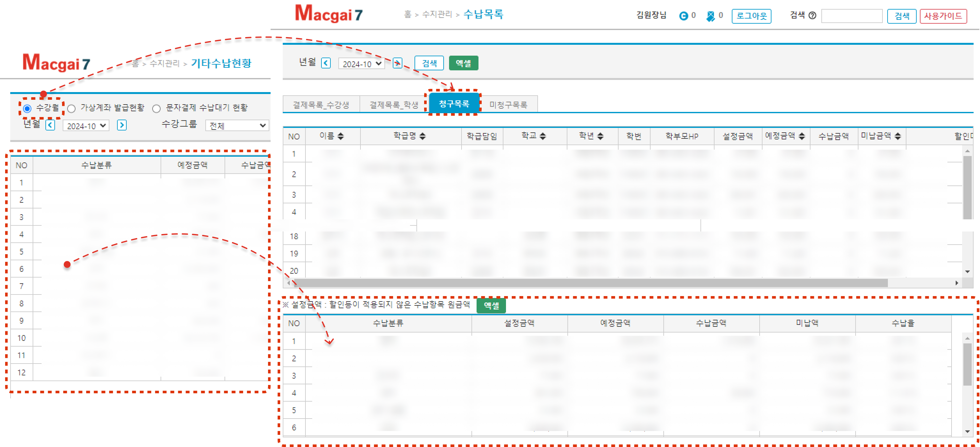Viewport: 980px width, 447px height.
Task: Sort the table by 미납금액 column arrows
Action: click(897, 136)
